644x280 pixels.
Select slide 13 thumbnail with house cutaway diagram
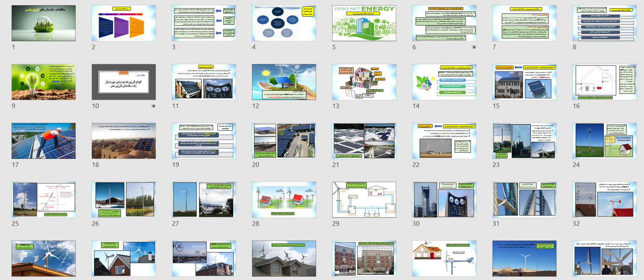point(364,82)
